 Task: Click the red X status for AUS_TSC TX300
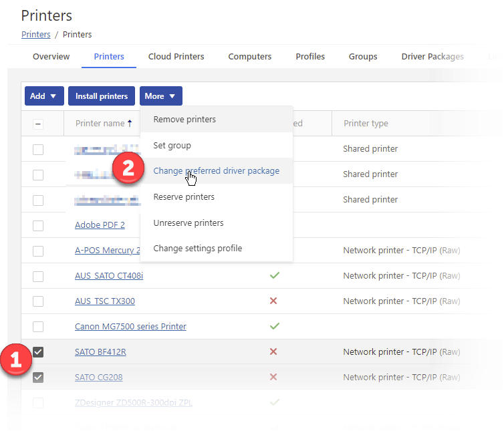[x=273, y=301]
